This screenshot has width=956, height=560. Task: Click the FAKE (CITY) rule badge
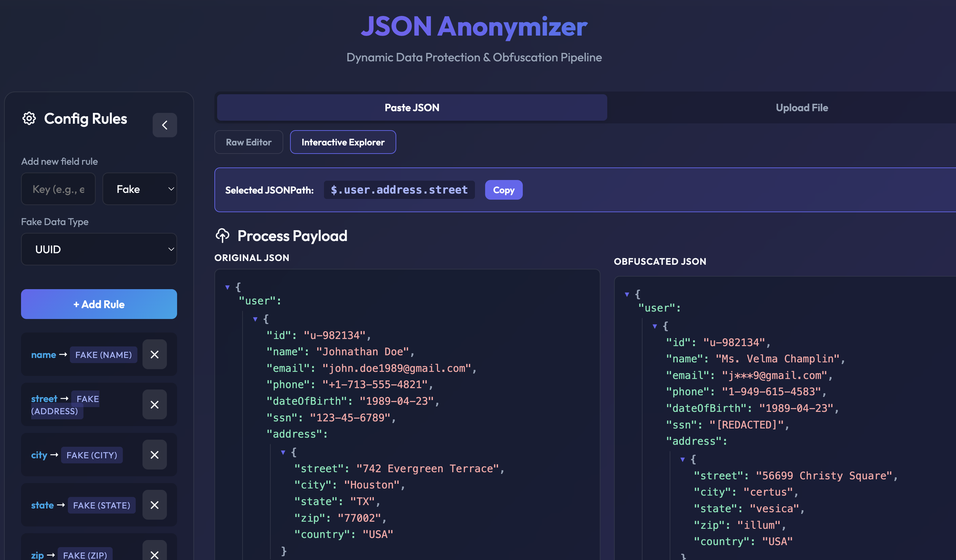92,455
